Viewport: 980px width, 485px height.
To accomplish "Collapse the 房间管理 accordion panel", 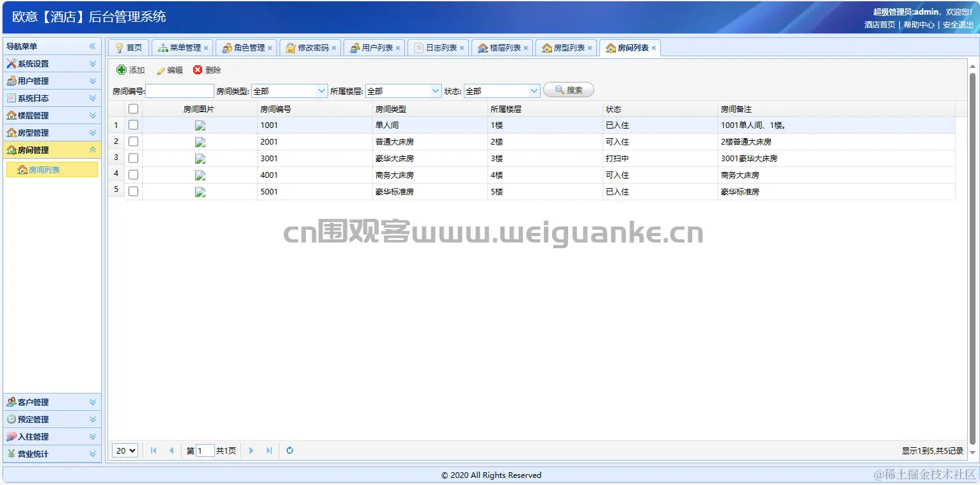I will pos(52,150).
